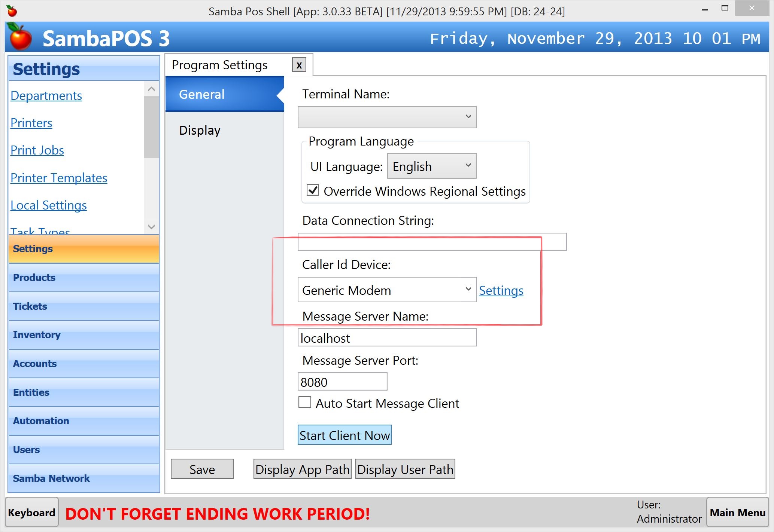Image resolution: width=774 pixels, height=532 pixels.
Task: Close the Program Settings tab
Action: [x=299, y=65]
